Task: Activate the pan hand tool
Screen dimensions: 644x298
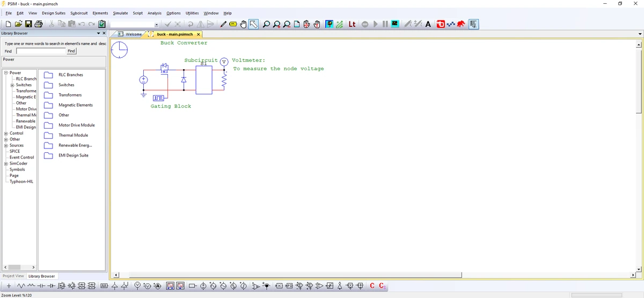Action: click(243, 24)
